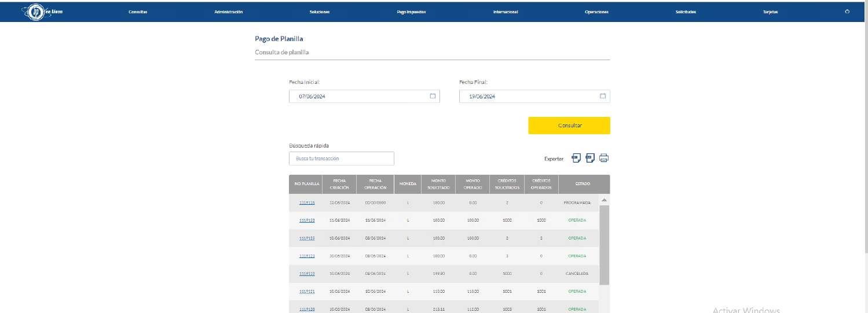Click the CRÉDITOS SOLICITADOS column header
868x313 pixels.
click(x=507, y=184)
